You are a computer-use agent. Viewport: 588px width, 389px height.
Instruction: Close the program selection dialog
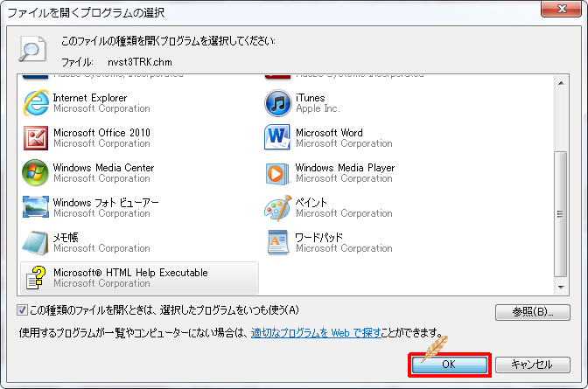click(562, 9)
